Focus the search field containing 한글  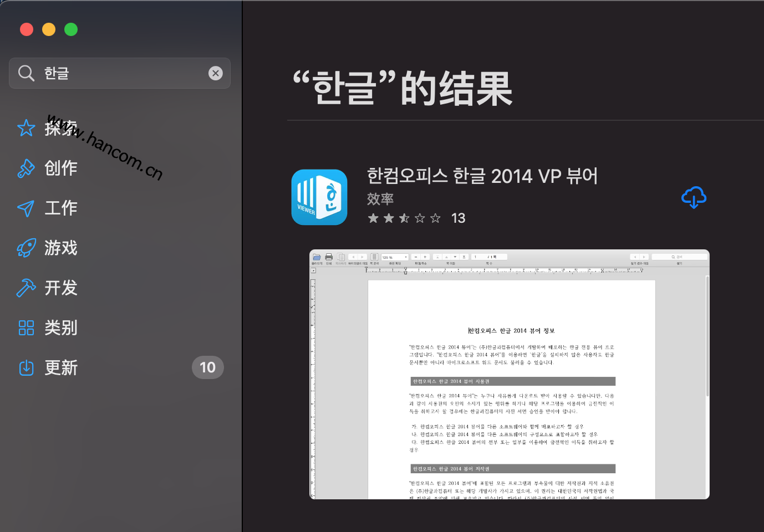pos(120,73)
